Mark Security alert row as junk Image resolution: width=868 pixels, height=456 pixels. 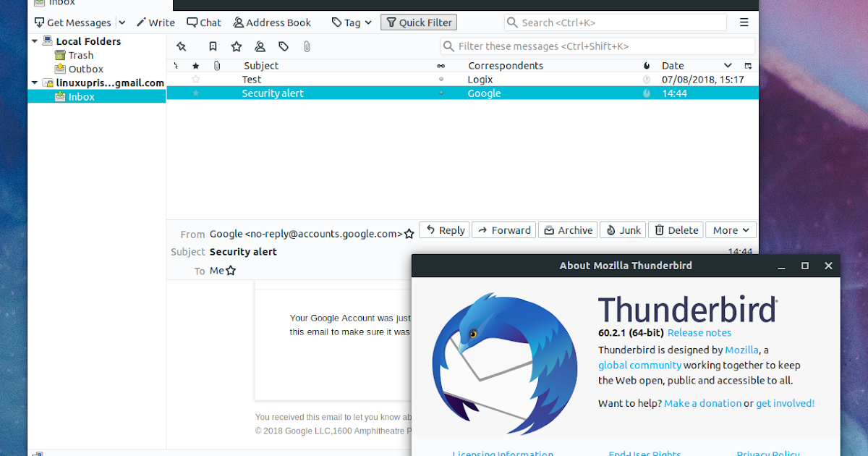647,93
